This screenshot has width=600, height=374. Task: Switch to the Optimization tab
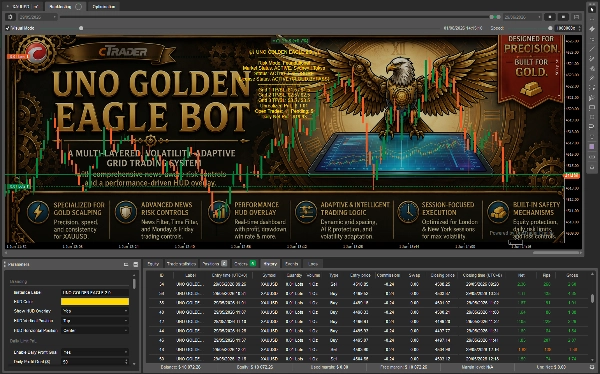pyautogui.click(x=104, y=7)
